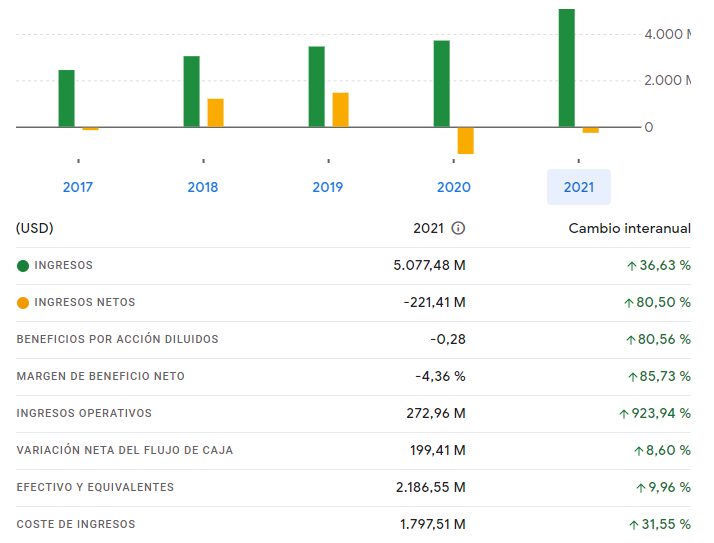Click the 2020 negative orange net income bar
714x543 pixels.
pos(465,141)
